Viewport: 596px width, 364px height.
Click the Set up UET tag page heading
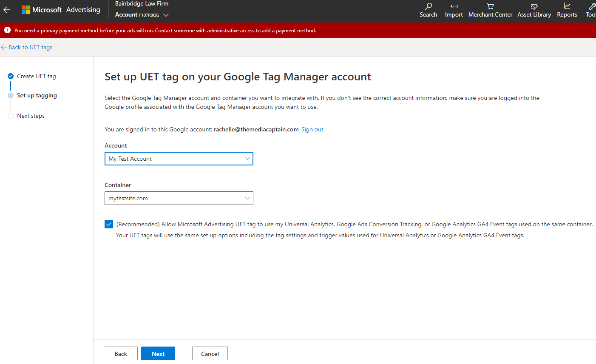point(238,77)
